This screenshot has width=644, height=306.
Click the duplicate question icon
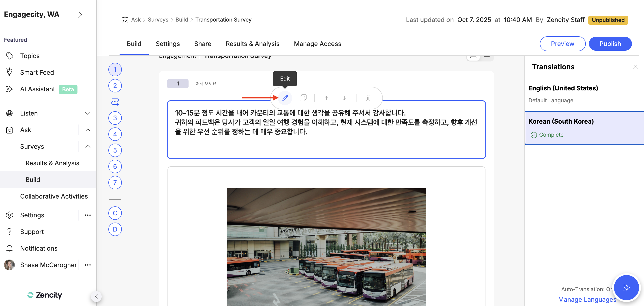[x=303, y=98]
